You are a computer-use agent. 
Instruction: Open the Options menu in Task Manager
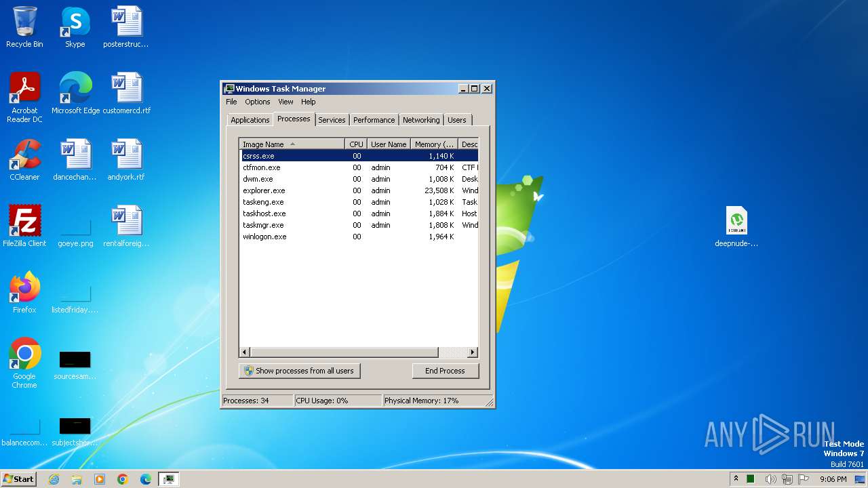click(x=258, y=102)
